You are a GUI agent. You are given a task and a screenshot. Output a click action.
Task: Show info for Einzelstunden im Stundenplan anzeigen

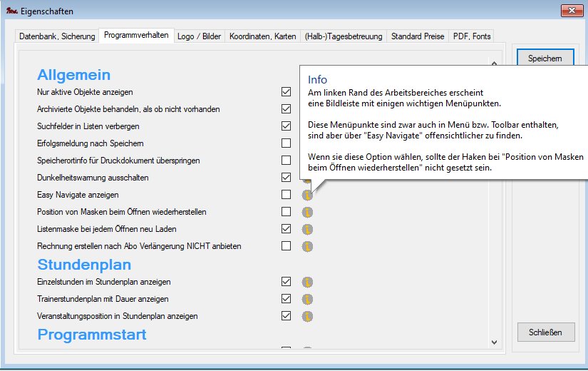coord(307,282)
